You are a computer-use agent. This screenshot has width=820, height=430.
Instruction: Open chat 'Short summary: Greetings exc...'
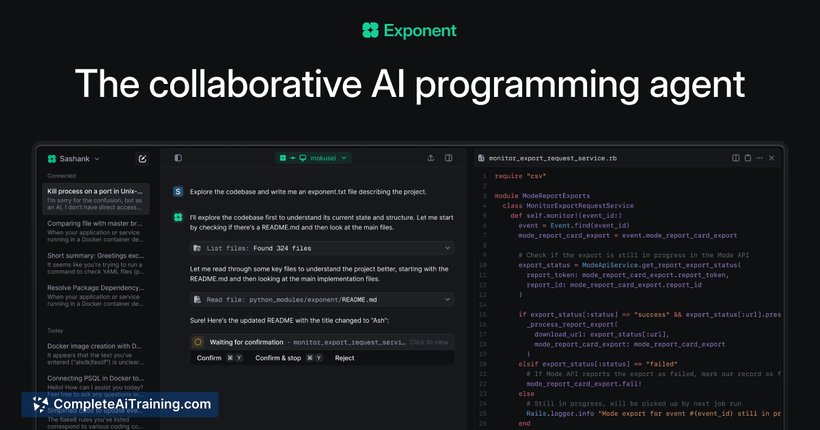96,263
